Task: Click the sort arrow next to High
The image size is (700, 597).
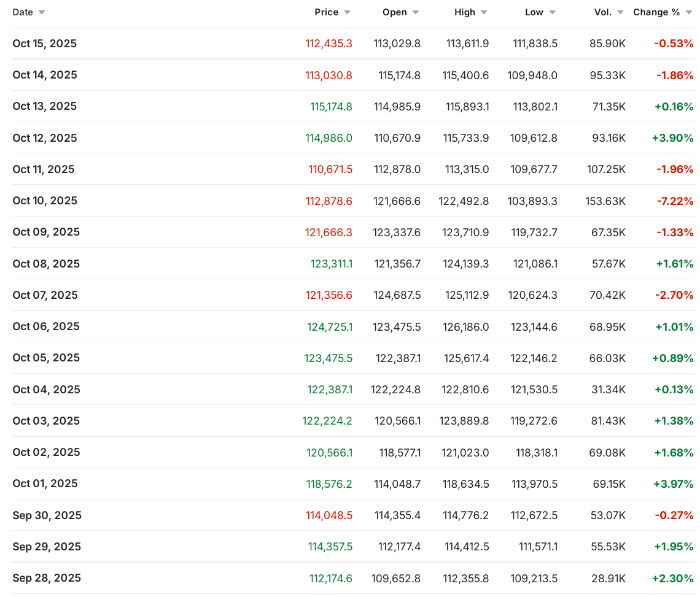Action: pyautogui.click(x=484, y=13)
